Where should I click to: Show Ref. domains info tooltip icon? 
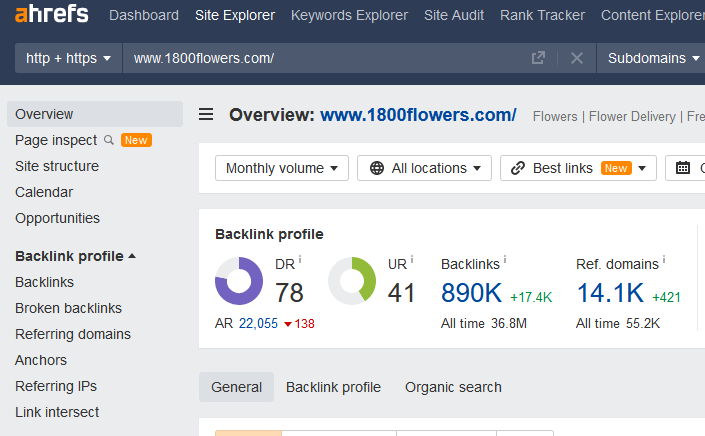point(664,259)
